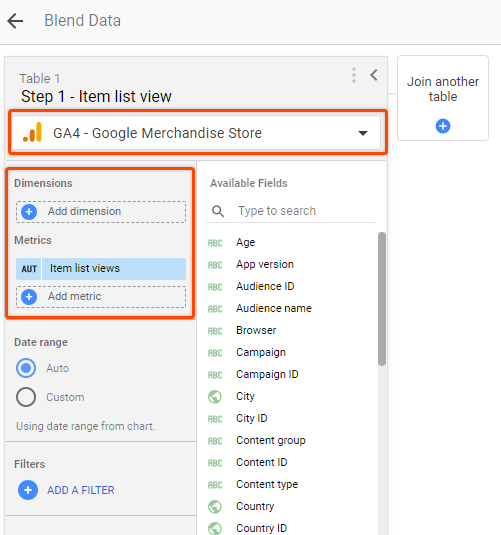The height and width of the screenshot is (535, 501).
Task: Click the Available Fields list scrollbar
Action: pos(382,299)
